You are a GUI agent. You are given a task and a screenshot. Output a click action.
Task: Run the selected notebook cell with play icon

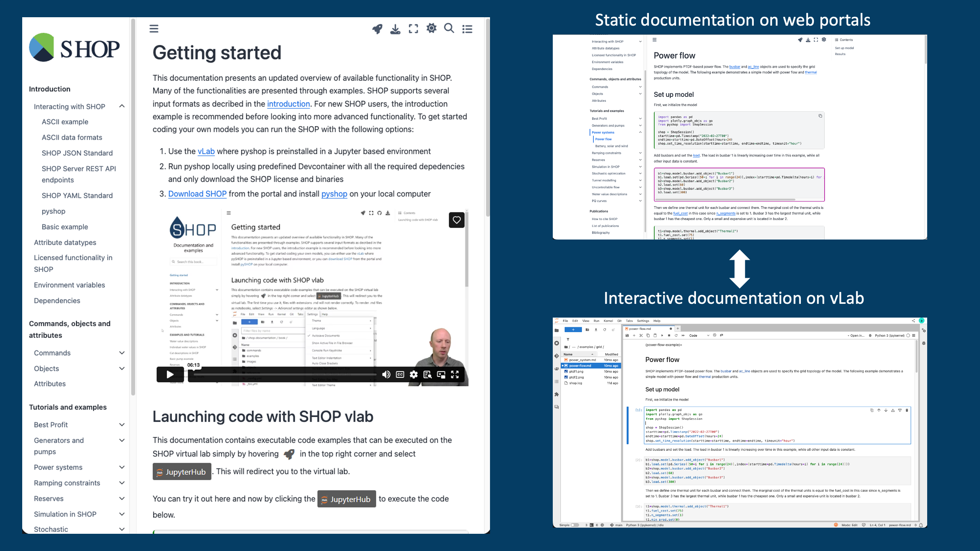click(x=662, y=335)
